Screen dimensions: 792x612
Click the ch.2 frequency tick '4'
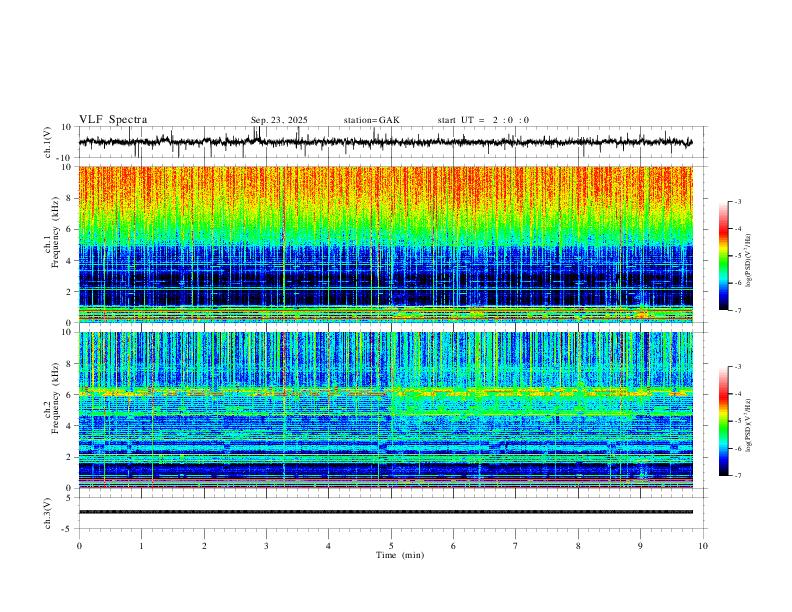69,426
